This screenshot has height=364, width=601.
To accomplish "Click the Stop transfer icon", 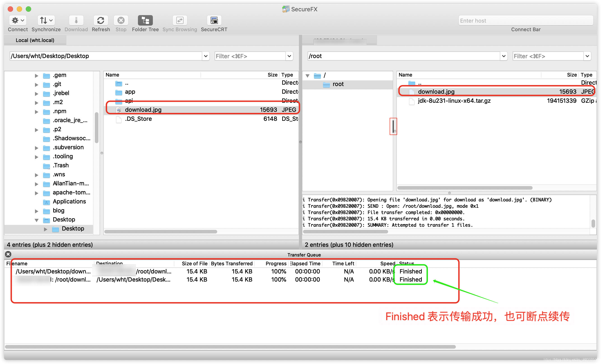I will click(x=121, y=21).
